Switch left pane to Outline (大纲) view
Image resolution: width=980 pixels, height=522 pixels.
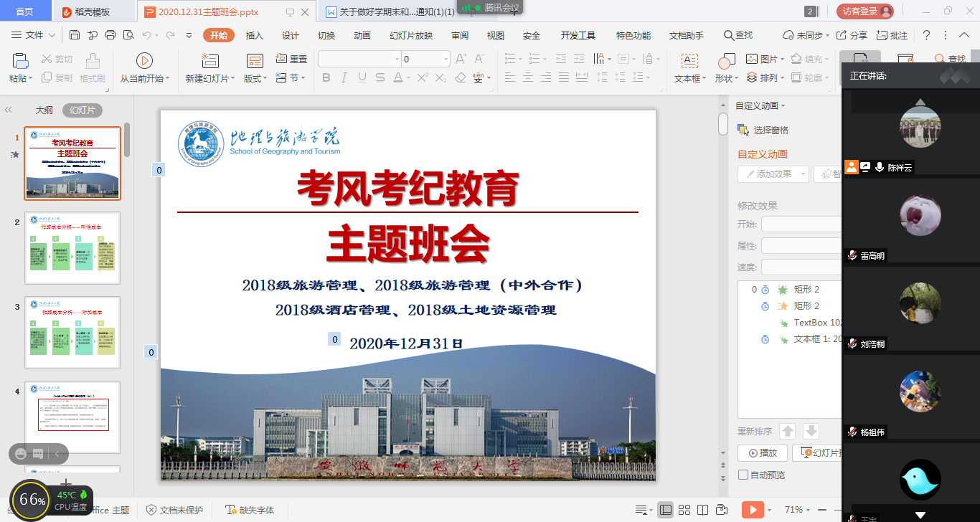click(44, 110)
